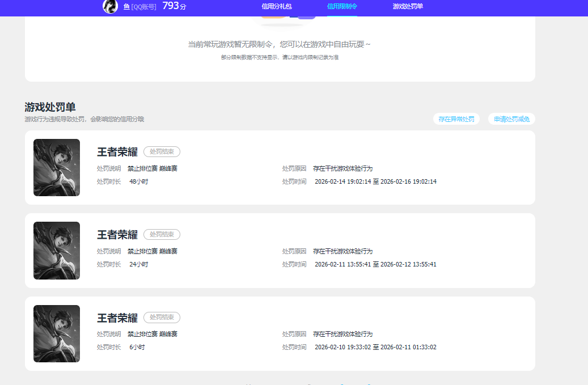Select 王者荣耀 title on 48小时 card
Screen dimensions: 588x385
point(117,152)
